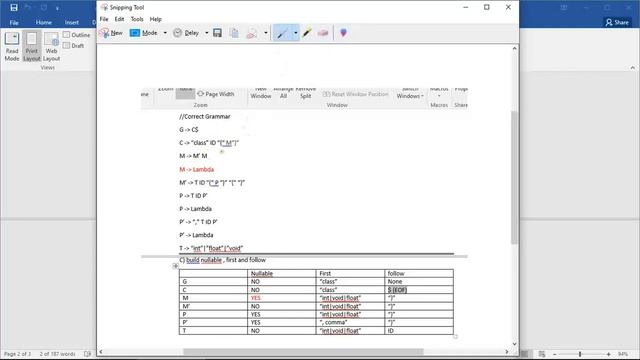The image size is (640, 360).
Task: Open the Word File tab
Action: (14, 22)
